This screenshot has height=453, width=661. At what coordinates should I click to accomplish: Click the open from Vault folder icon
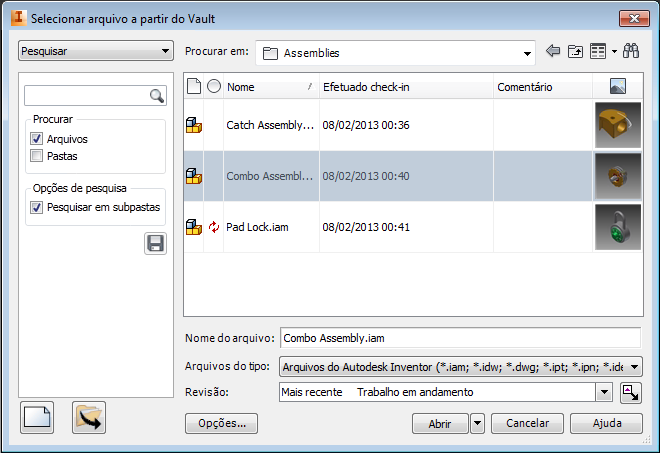tap(88, 417)
